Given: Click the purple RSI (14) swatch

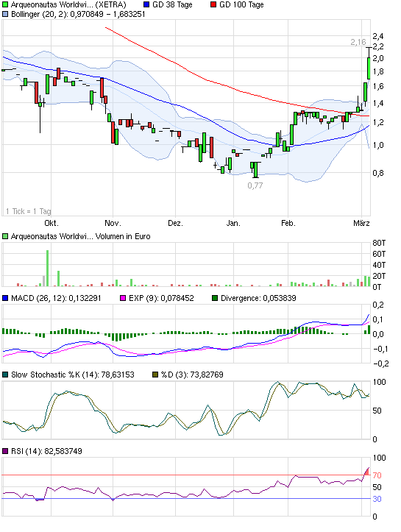Looking at the screenshot, I should coord(5,451).
